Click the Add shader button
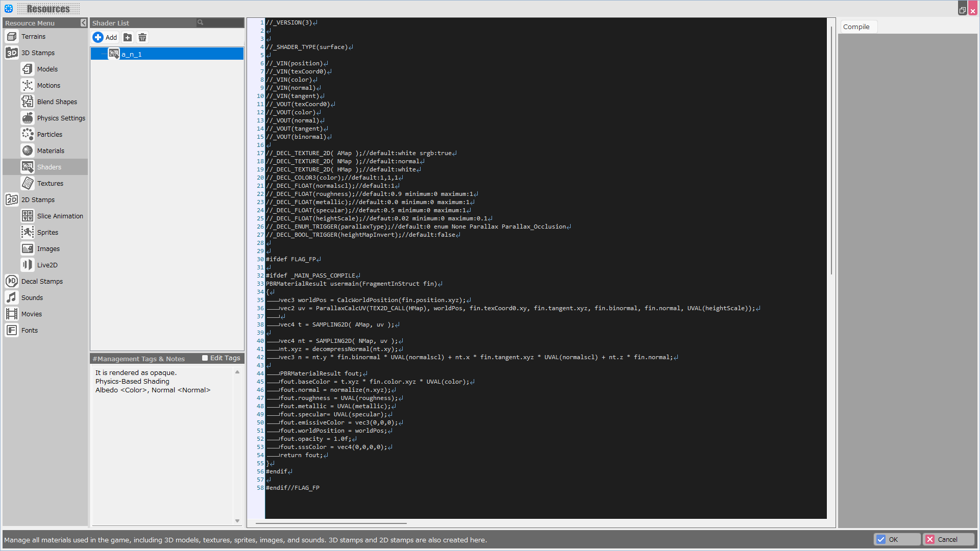Screen dimensions: 980x551 (x=105, y=37)
